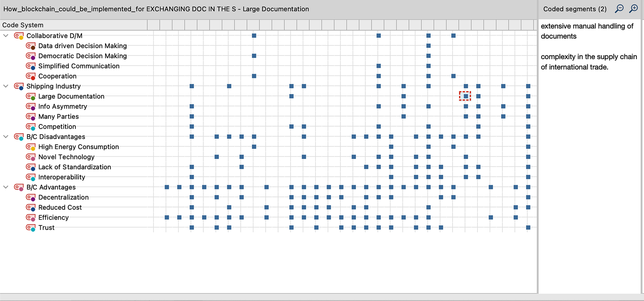The height and width of the screenshot is (301, 644).
Task: Select the Novel Technology code
Action: (66, 157)
